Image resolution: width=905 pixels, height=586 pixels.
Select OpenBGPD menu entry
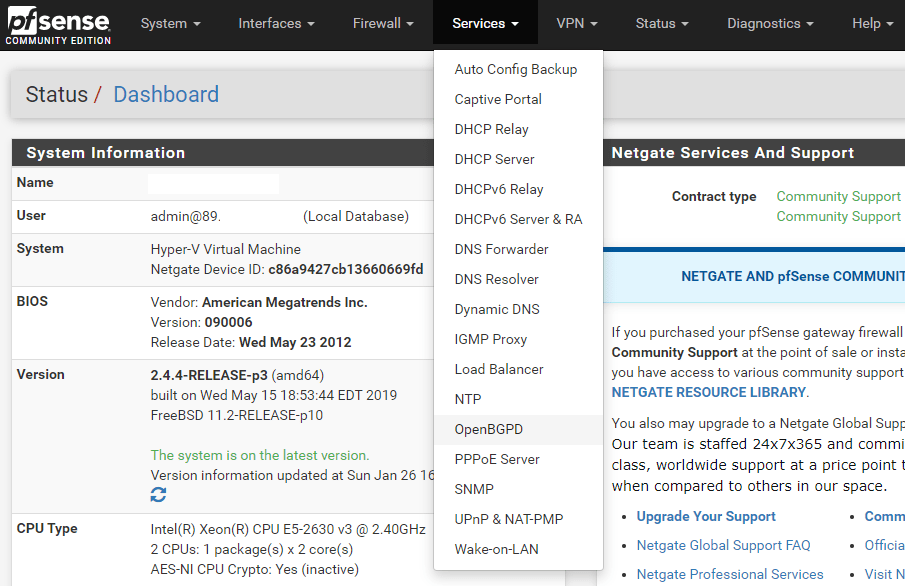tap(518, 430)
